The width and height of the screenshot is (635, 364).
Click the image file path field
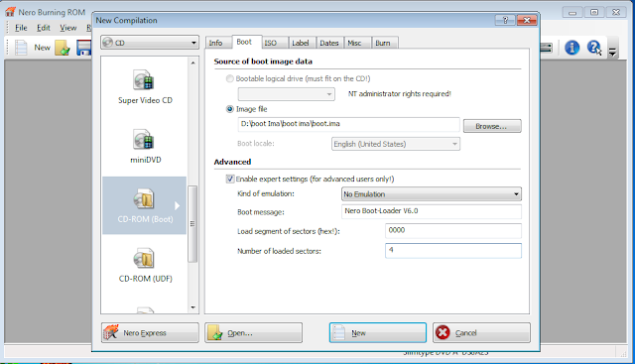pyautogui.click(x=348, y=124)
